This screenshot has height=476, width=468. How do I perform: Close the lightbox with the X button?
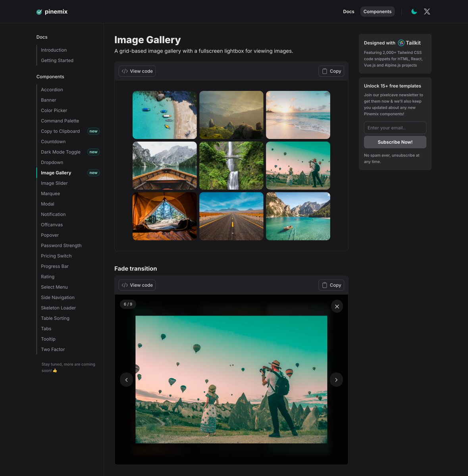pyautogui.click(x=337, y=306)
